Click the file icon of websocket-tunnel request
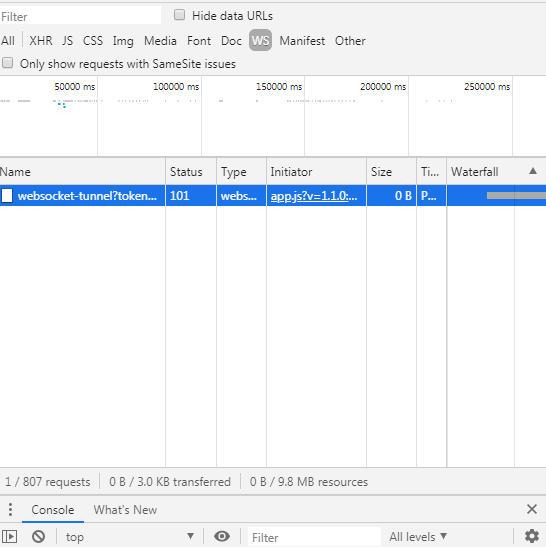Viewport: 546px width, 547px height. click(7, 196)
